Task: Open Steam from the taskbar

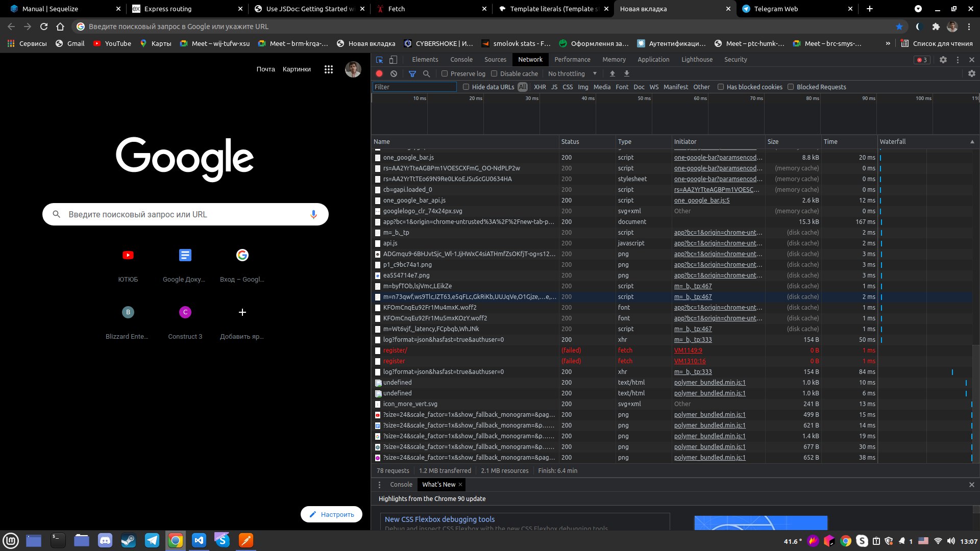Action: (x=129, y=540)
